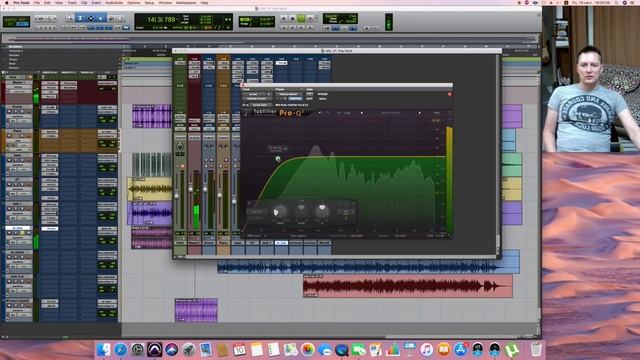Select the highlighted track name at mixer bottom
This screenshot has width=640, height=360.
(281, 243)
